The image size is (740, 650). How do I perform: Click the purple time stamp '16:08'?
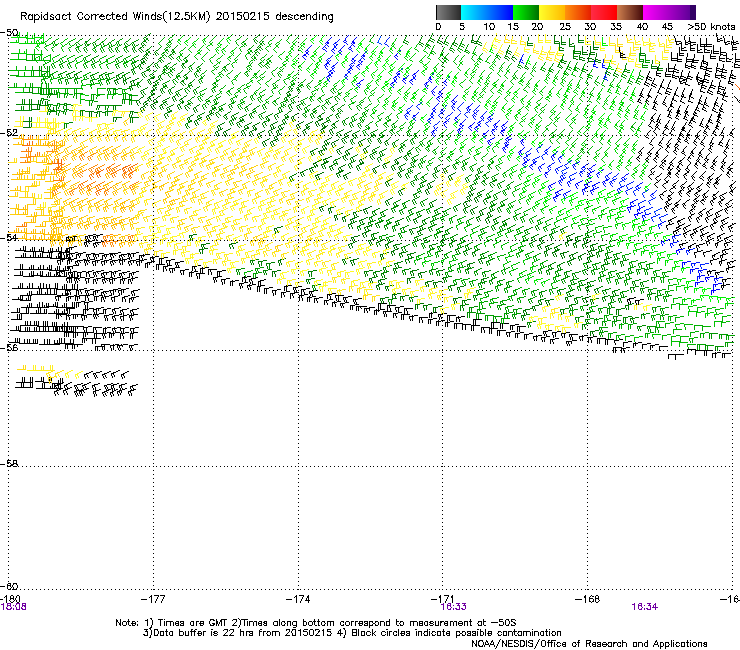tap(14, 607)
